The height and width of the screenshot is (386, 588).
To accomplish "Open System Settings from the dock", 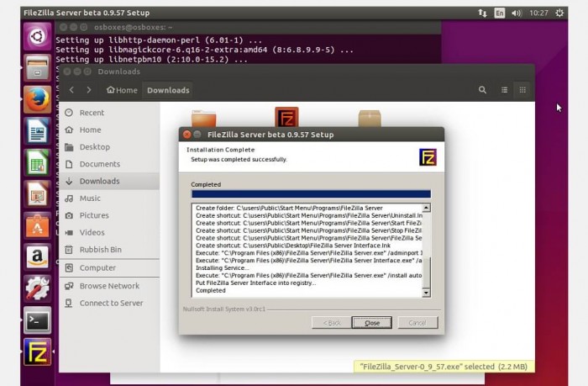I will point(37,288).
